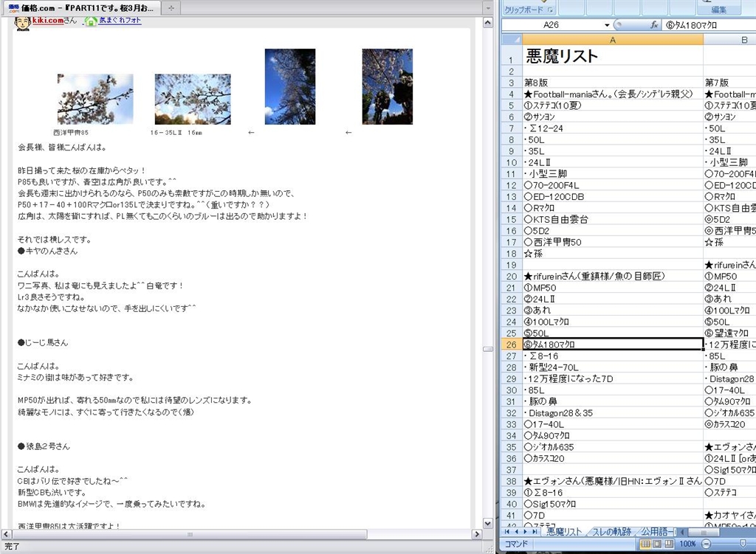
Task: Expand the 編集 ribbon group
Action: (x=718, y=10)
